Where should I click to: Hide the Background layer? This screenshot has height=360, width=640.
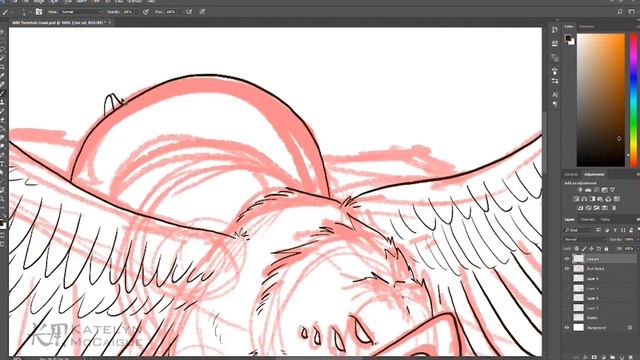[x=567, y=327]
